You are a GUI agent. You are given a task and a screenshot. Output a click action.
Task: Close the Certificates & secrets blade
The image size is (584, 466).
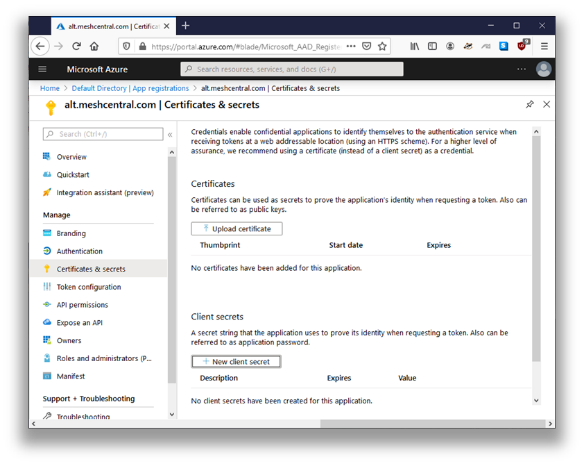click(x=546, y=104)
